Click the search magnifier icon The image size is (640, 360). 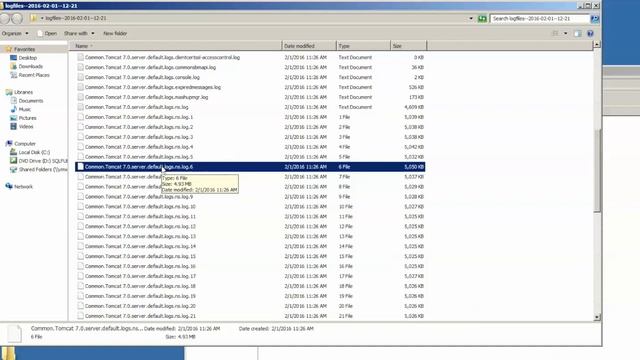point(595,19)
